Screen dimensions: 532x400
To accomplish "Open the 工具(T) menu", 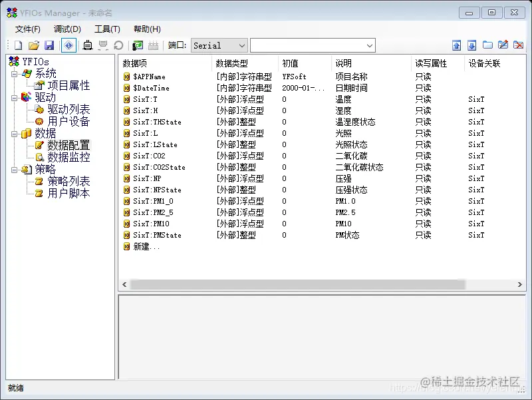I will [107, 29].
